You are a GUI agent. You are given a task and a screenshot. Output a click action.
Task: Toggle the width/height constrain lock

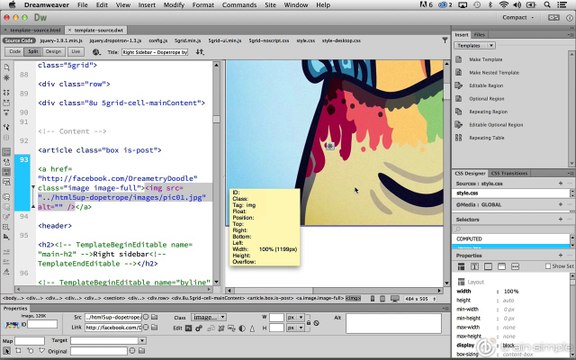(309, 323)
